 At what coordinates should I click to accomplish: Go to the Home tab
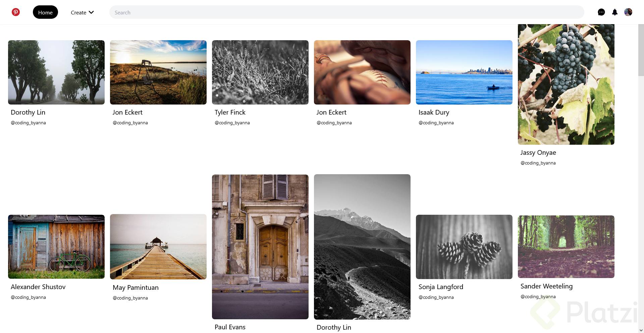[45, 12]
